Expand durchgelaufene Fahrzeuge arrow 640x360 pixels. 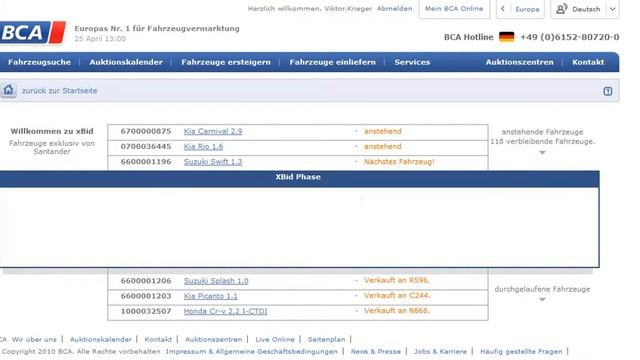point(542,300)
